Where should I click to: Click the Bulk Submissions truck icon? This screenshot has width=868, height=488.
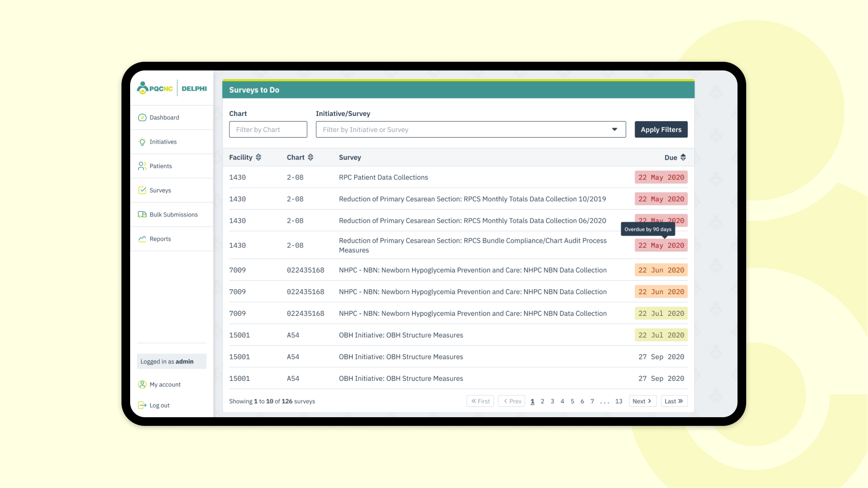pyautogui.click(x=142, y=215)
